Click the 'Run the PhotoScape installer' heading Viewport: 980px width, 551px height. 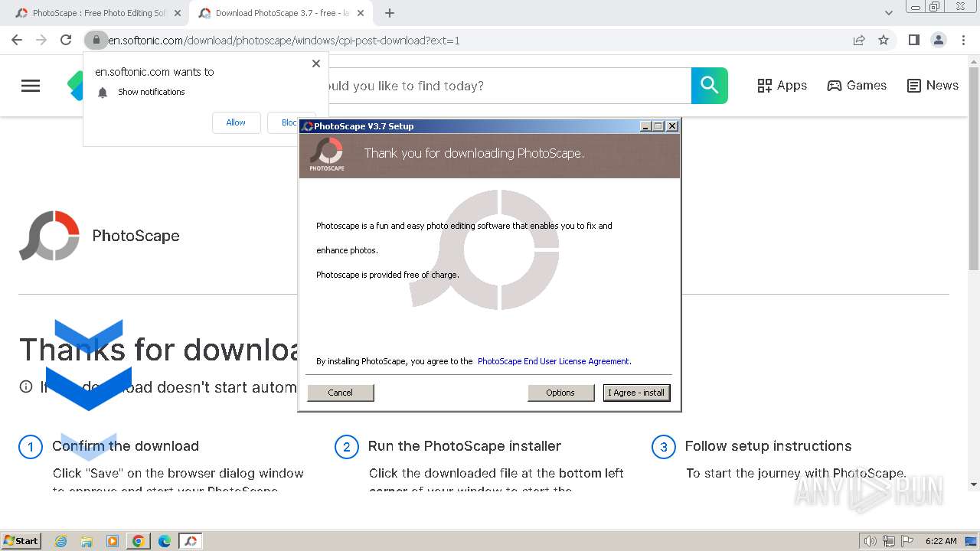click(465, 446)
